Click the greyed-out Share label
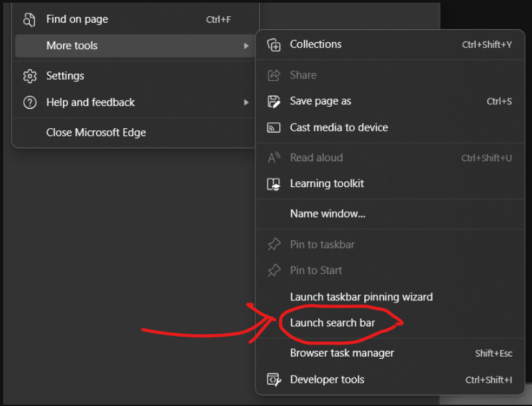The height and width of the screenshot is (406, 532). [303, 75]
